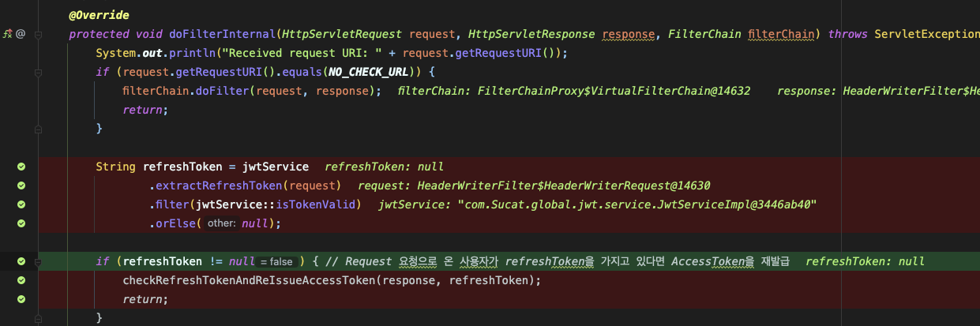Click the underlined filterChain parameter in the signature
The height and width of the screenshot is (326, 980).
[780, 34]
